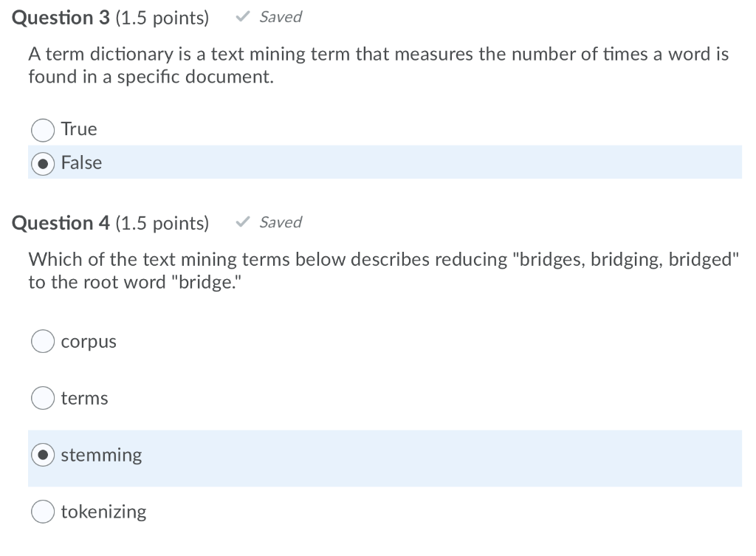Screen dimensions: 756x556
Task: Choose the terms answer option
Action: click(42, 398)
